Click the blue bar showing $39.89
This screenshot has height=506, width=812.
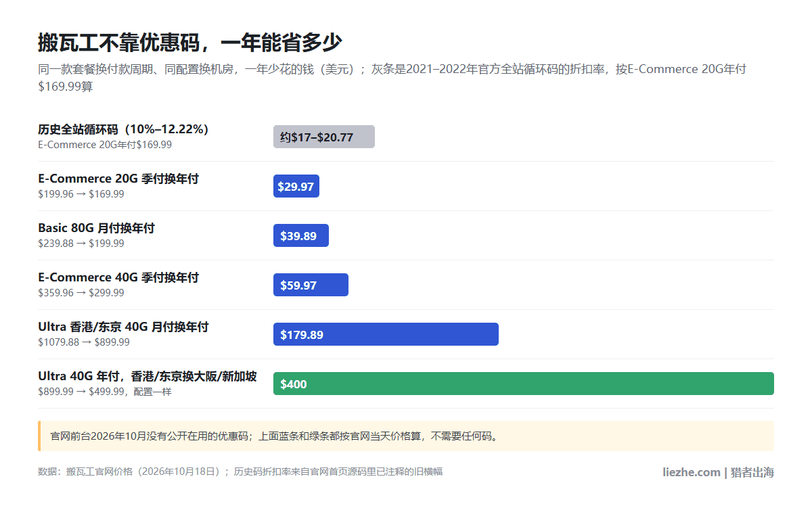(x=301, y=235)
